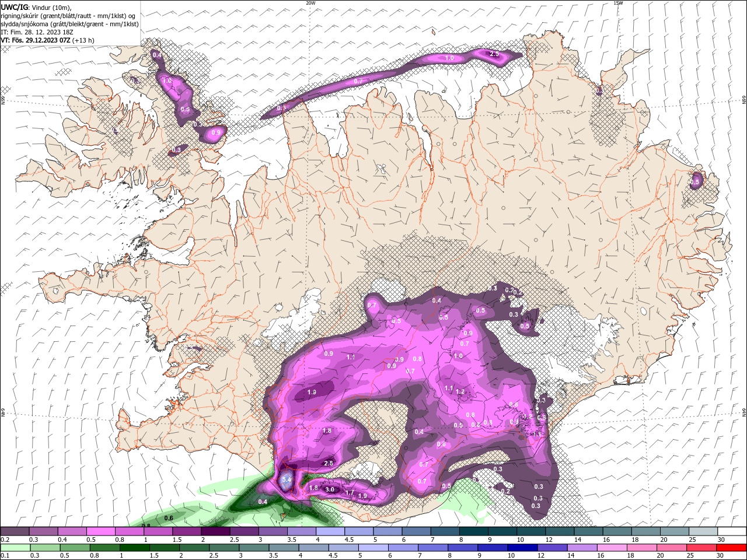Image resolution: width=747 pixels, height=560 pixels.
Task: Click upper legend swatch between 25 and 30
Action: (x=703, y=531)
